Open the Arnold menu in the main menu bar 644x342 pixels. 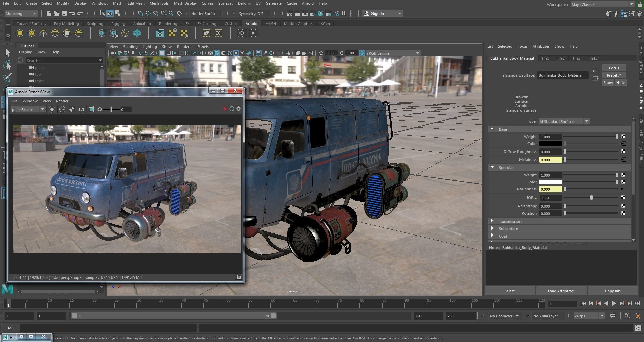[308, 3]
